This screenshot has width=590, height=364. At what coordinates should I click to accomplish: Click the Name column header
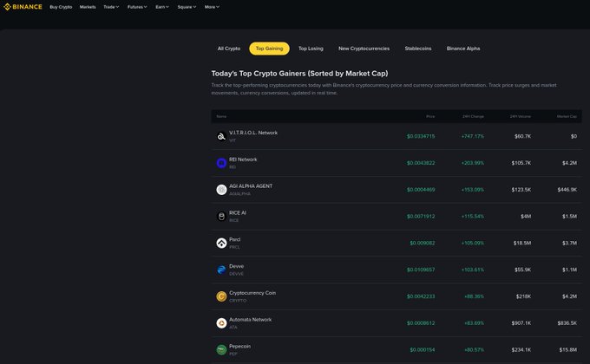(221, 116)
